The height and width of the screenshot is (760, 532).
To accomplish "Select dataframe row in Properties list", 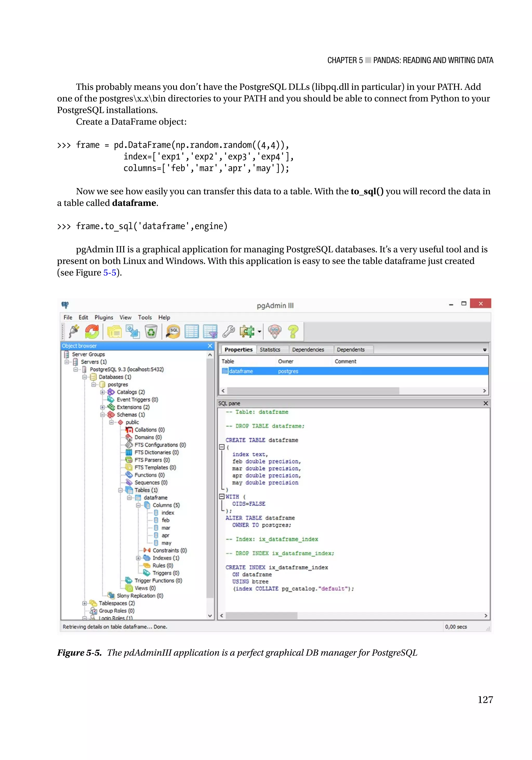I will (x=355, y=371).
